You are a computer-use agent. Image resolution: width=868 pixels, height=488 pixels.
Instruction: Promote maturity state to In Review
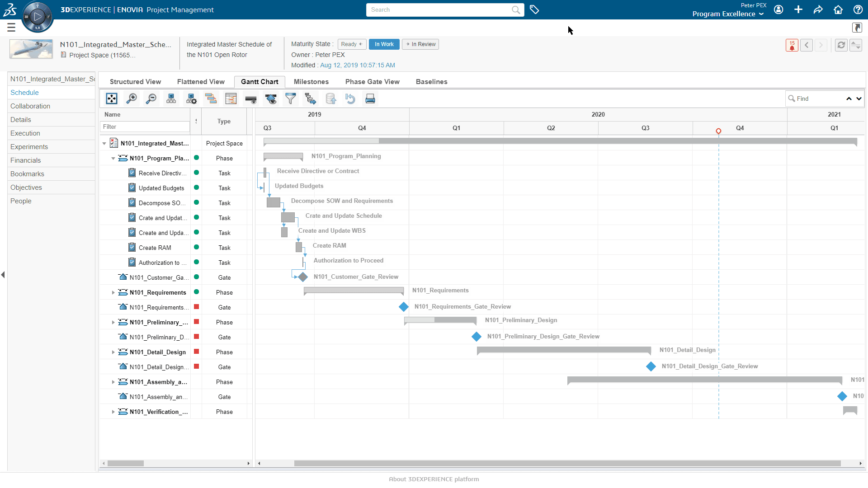pos(420,44)
